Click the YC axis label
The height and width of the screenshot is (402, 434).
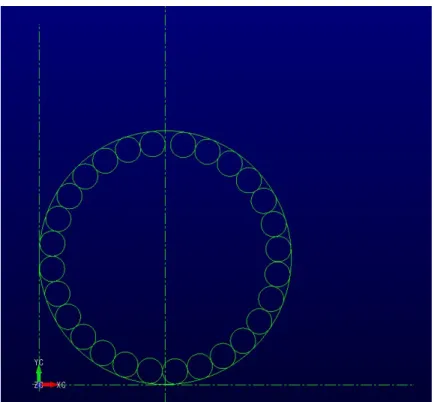[x=39, y=362]
